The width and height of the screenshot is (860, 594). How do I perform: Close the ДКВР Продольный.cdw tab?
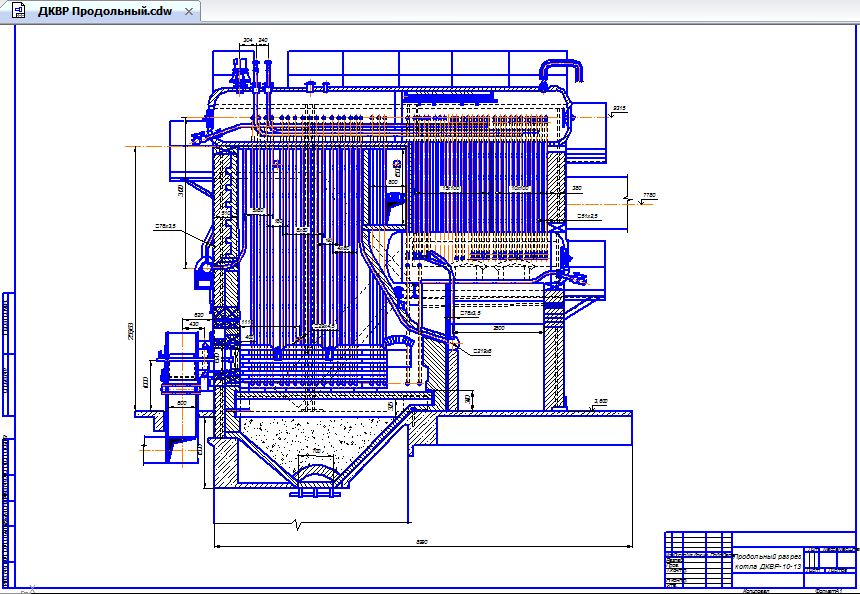click(189, 11)
